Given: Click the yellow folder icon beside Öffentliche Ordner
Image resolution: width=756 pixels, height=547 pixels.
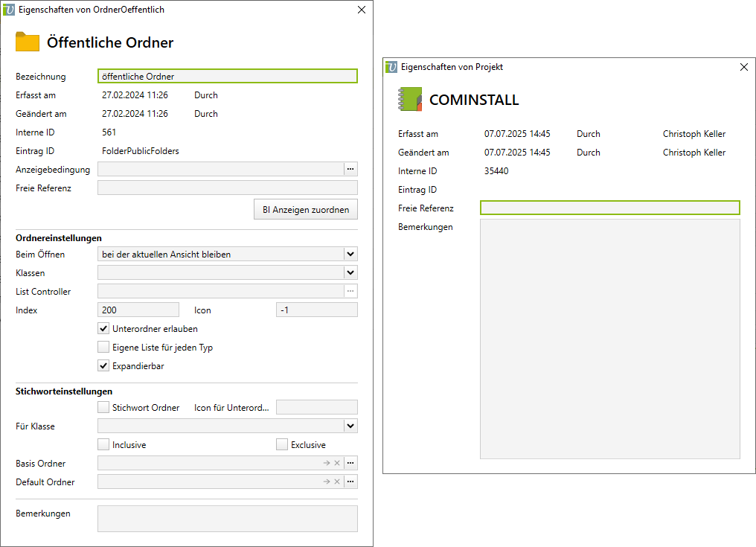Looking at the screenshot, I should [28, 42].
